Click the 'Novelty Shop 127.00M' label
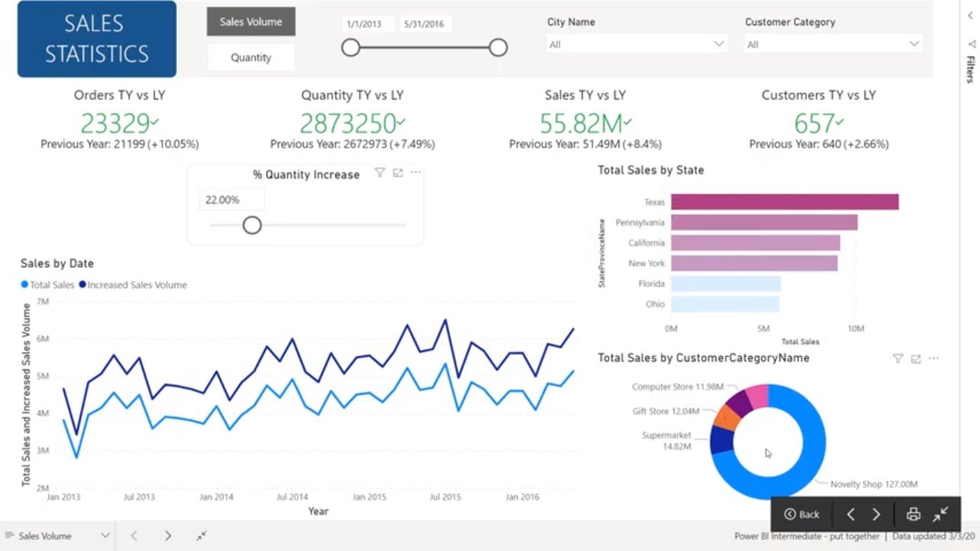The width and height of the screenshot is (980, 551). tap(874, 484)
